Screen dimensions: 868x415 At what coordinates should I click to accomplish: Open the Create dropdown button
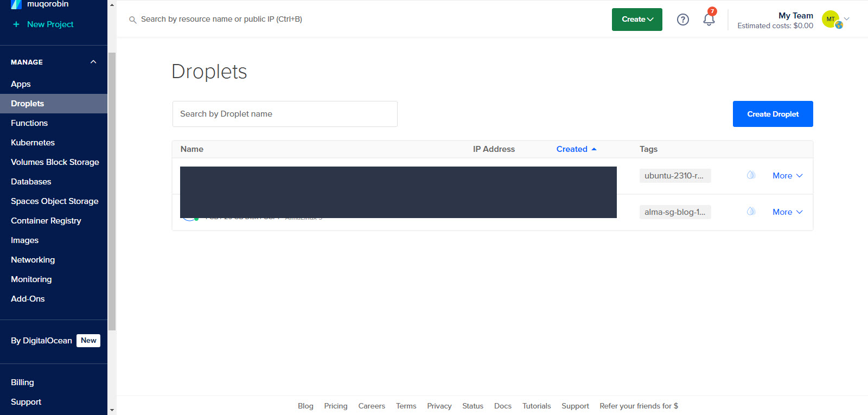pos(637,20)
